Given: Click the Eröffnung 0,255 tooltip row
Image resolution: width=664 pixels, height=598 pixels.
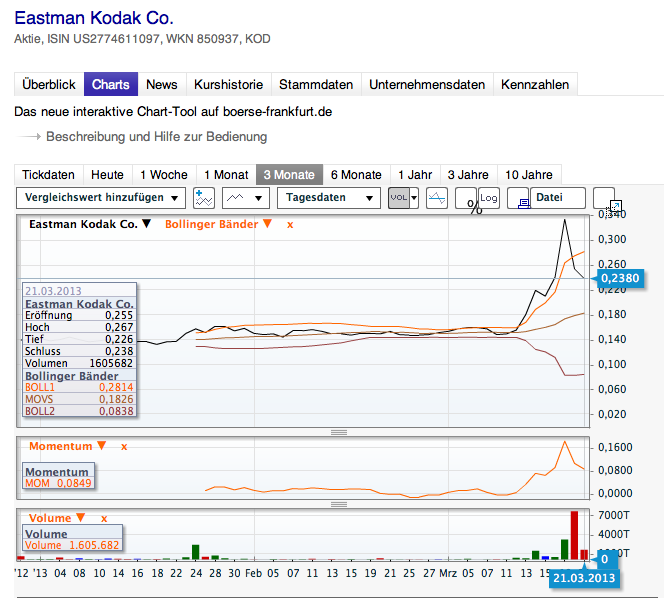Looking at the screenshot, I should 79,316.
